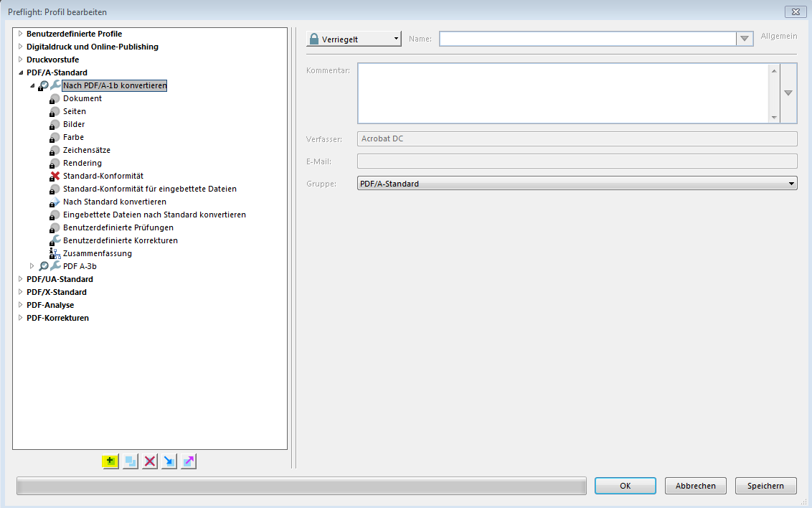Select the Bilder tree item

[x=74, y=124]
